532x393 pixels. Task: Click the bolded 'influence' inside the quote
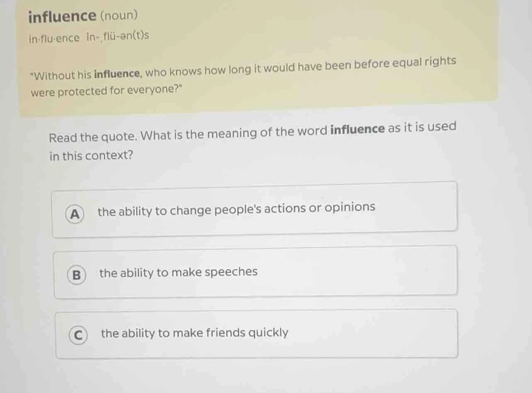(x=116, y=74)
